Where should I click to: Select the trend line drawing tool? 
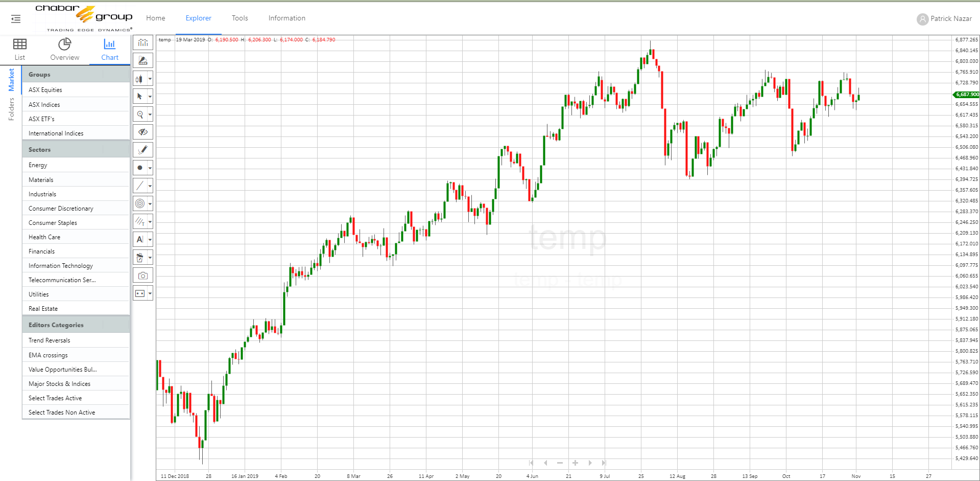(x=139, y=186)
